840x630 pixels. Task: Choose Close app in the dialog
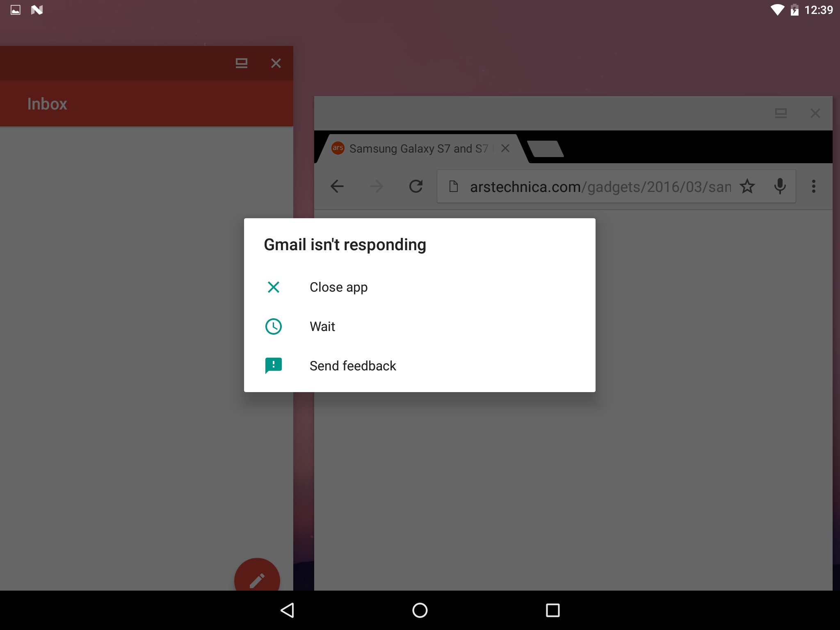(338, 287)
